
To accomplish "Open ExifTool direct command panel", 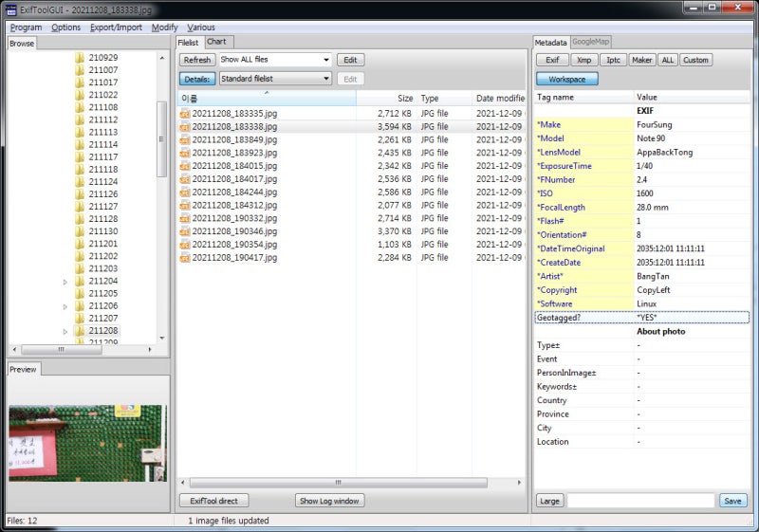I will click(x=214, y=501).
